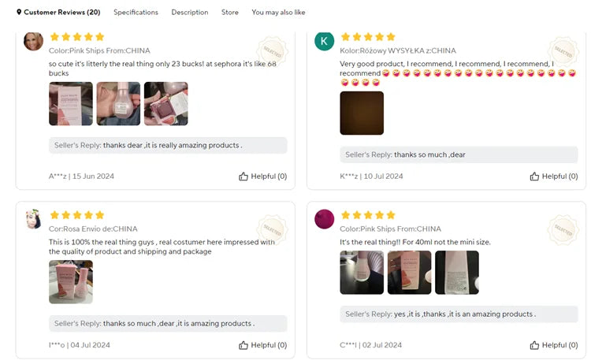
Task: Click the green K avatar icon
Action: point(324,41)
